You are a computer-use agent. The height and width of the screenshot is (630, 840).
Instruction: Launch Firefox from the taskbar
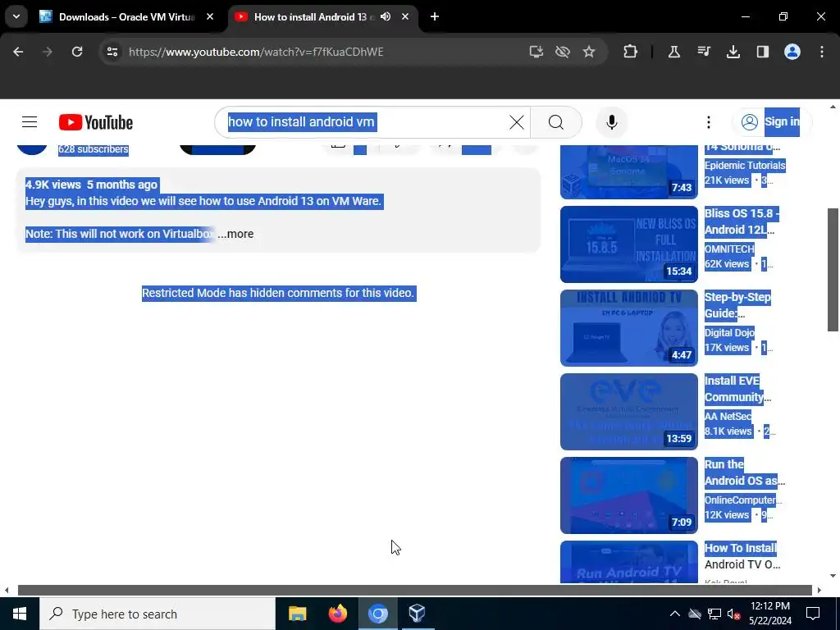(337, 614)
